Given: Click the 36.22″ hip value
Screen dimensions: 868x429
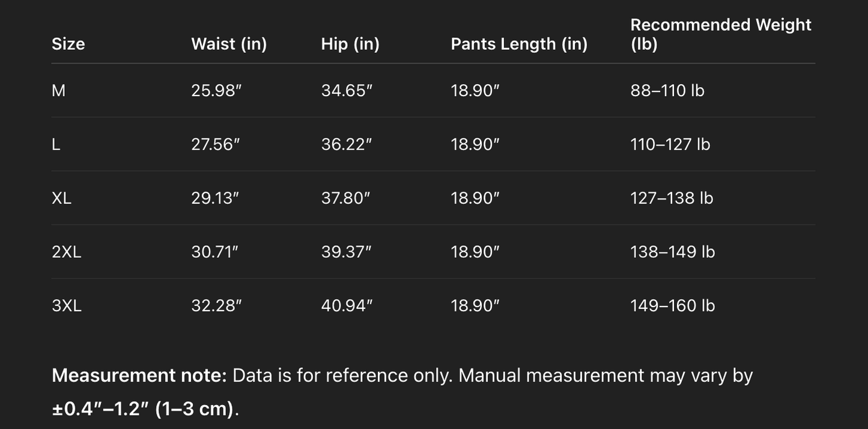Looking at the screenshot, I should (347, 145).
